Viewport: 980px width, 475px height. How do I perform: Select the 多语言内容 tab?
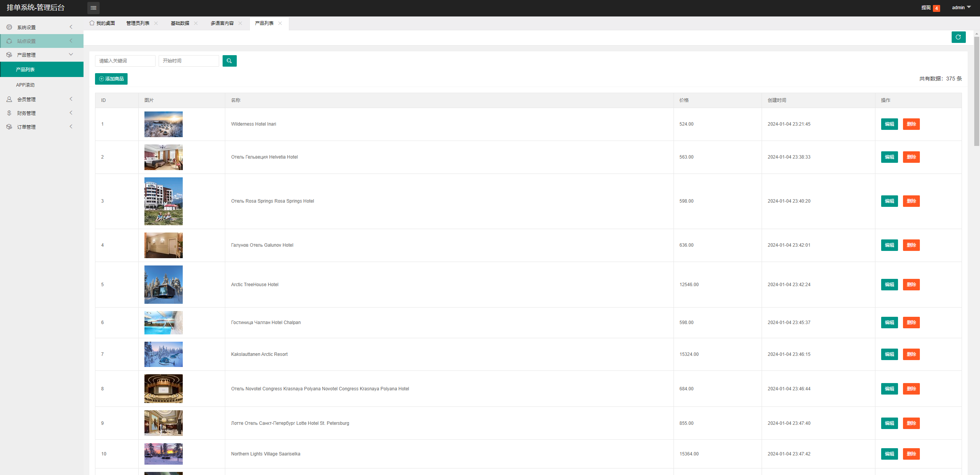click(223, 23)
